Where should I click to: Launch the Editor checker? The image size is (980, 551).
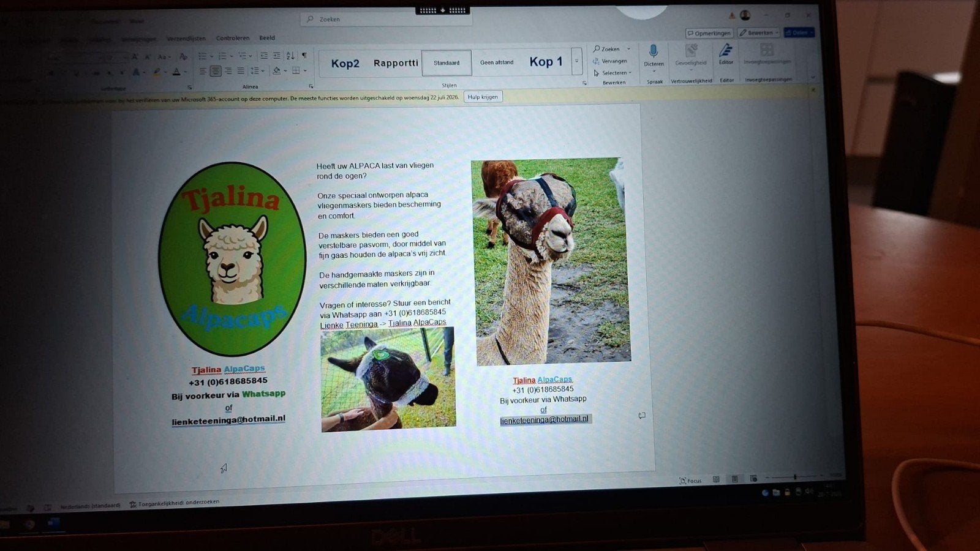click(x=726, y=55)
